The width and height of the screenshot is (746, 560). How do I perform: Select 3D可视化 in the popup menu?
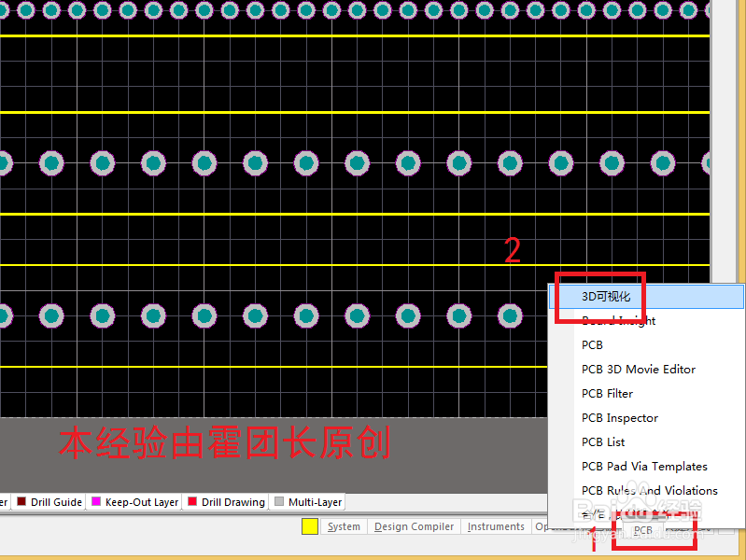pos(646,297)
